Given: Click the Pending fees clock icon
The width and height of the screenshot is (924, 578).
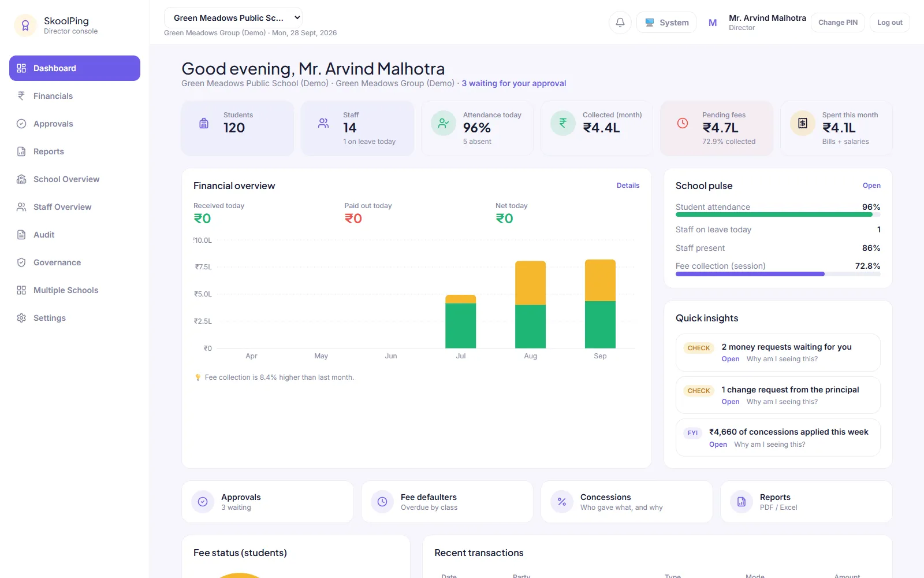Looking at the screenshot, I should tap(683, 123).
